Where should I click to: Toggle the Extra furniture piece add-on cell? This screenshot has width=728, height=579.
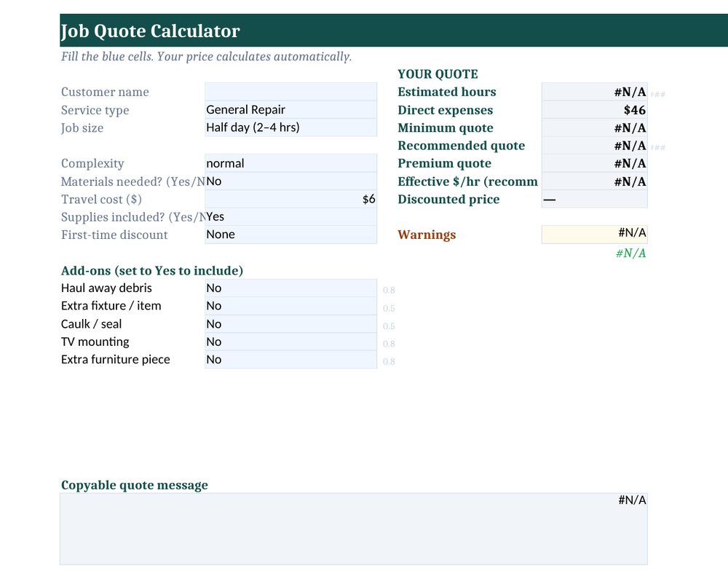pos(290,359)
